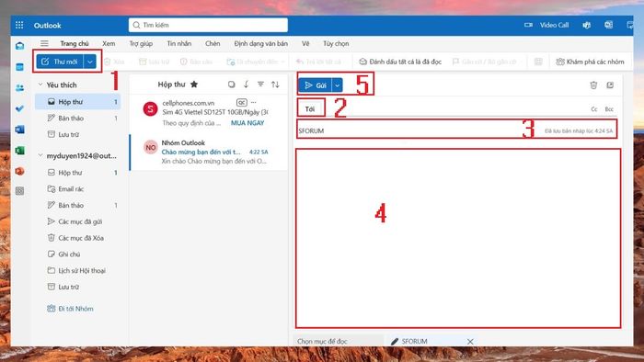Select Ghi chú folder
Viewport: 644px width, 362px height.
click(77, 255)
